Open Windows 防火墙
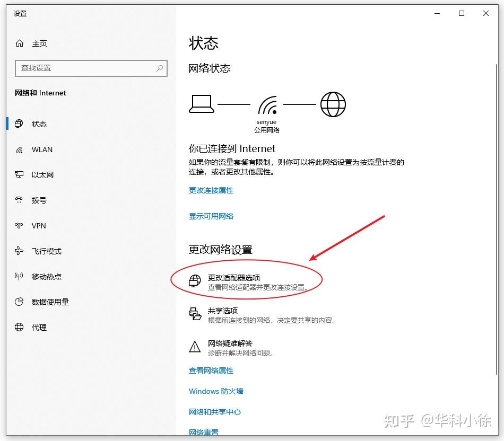 [215, 391]
